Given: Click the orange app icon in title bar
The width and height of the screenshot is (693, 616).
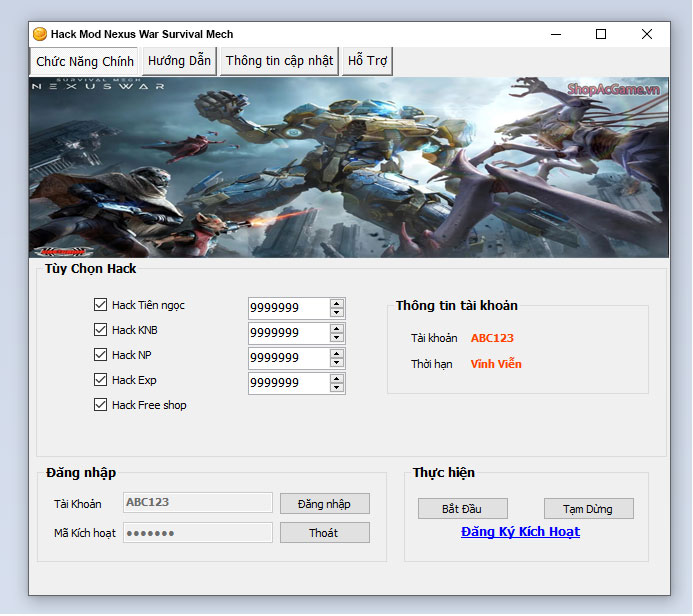Looking at the screenshot, I should pos(40,34).
